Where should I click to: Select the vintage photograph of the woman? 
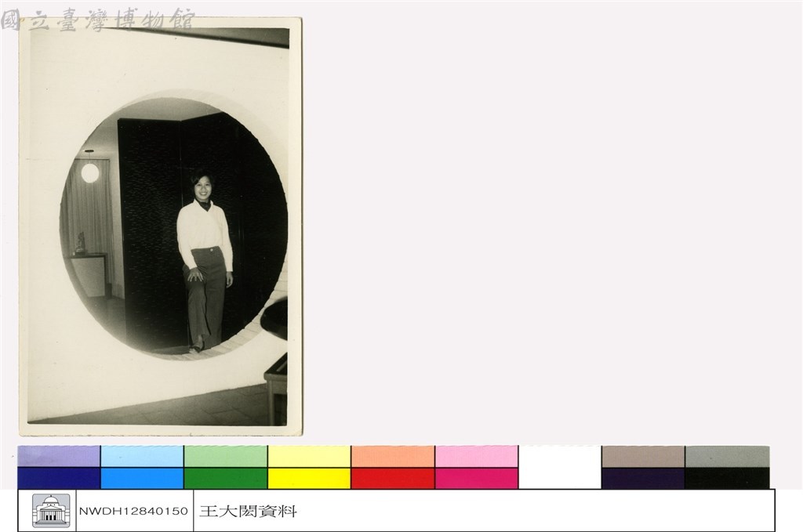point(160,226)
